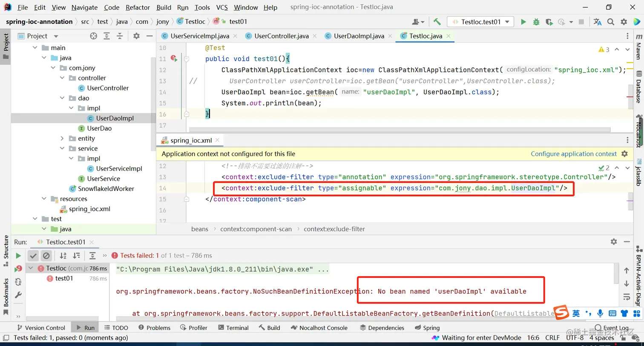Open the Version Control tool window
Image resolution: width=644 pixels, height=346 pixels.
pyautogui.click(x=41, y=328)
